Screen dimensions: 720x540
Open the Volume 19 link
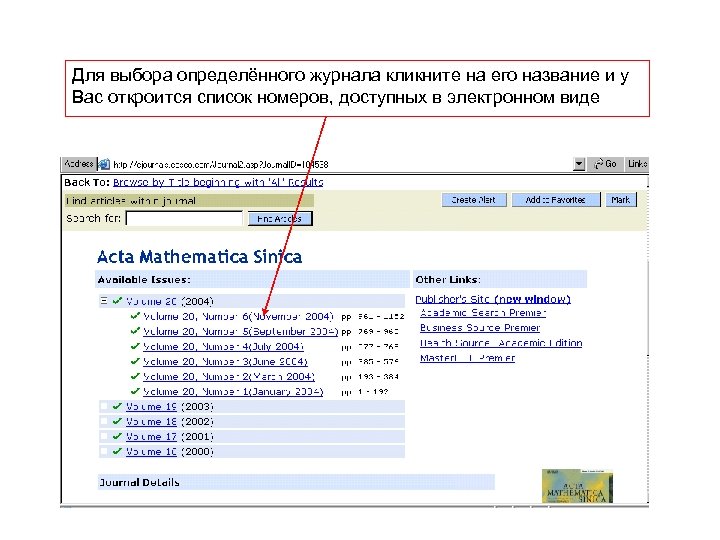click(x=151, y=407)
